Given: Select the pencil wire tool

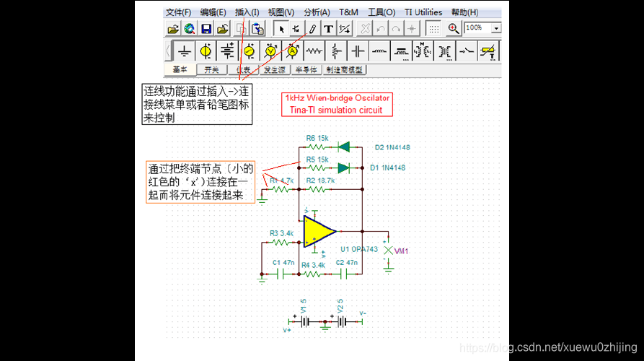Looking at the screenshot, I should click(312, 29).
